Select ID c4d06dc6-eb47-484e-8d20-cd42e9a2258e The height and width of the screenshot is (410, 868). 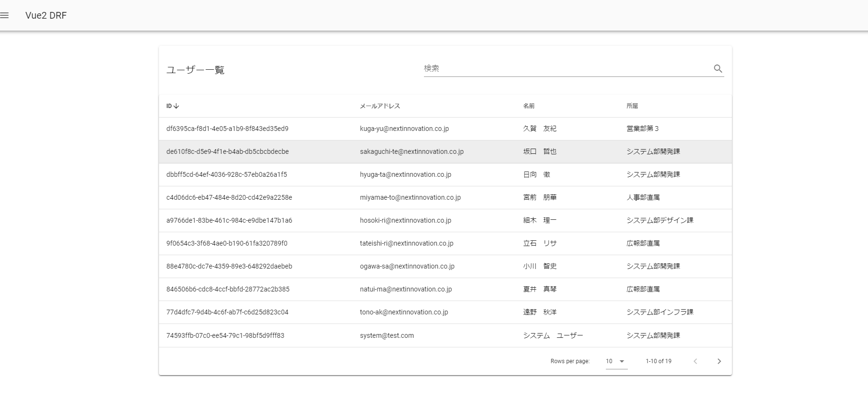point(229,198)
